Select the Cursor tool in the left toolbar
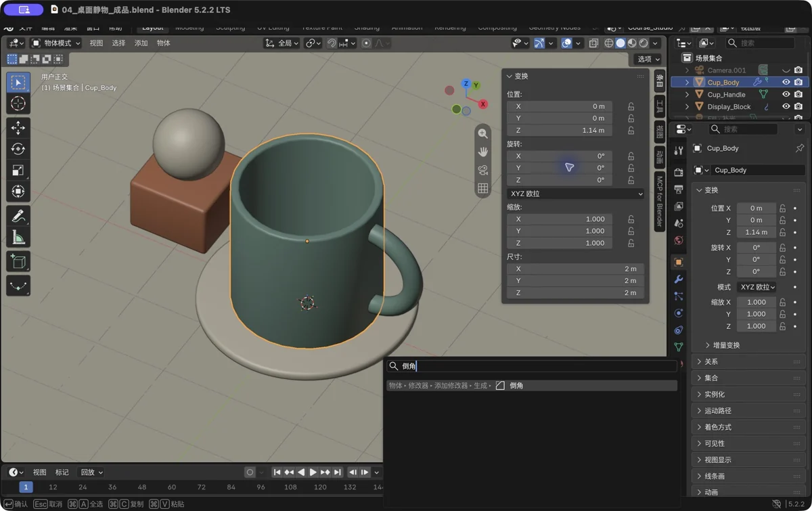Viewport: 812px width, 511px height. 18,104
